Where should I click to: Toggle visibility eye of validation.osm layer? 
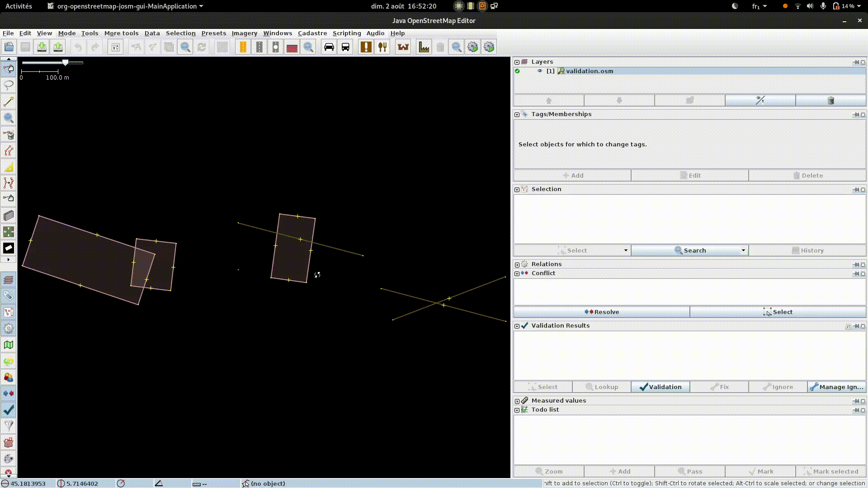[539, 71]
